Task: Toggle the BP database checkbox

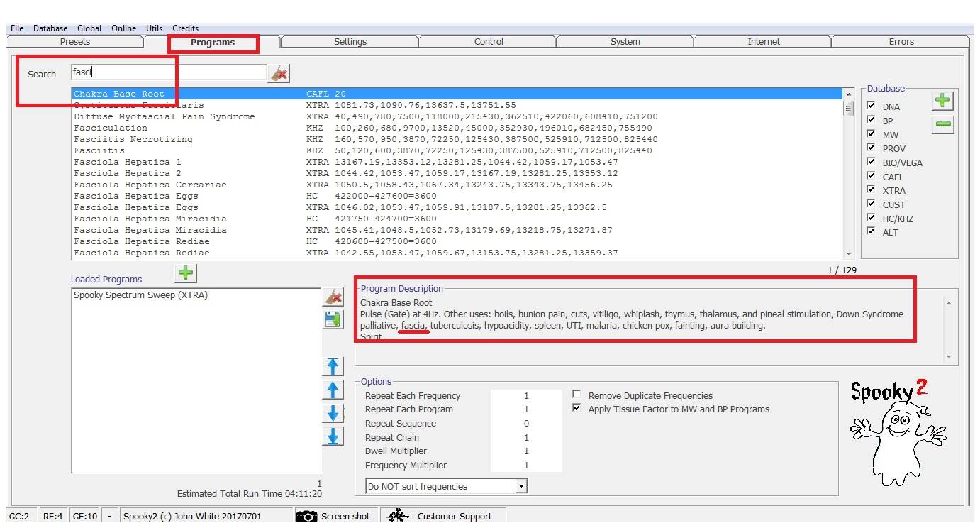Action: [872, 120]
